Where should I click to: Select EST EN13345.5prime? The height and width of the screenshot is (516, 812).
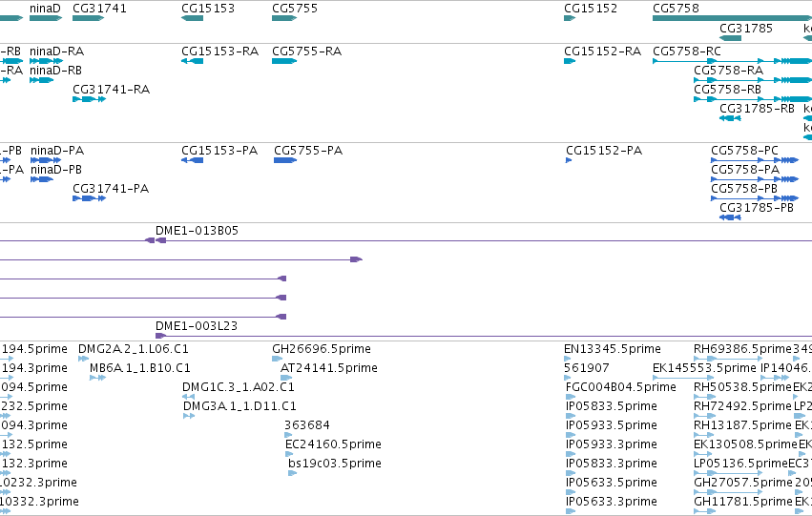[x=568, y=359]
